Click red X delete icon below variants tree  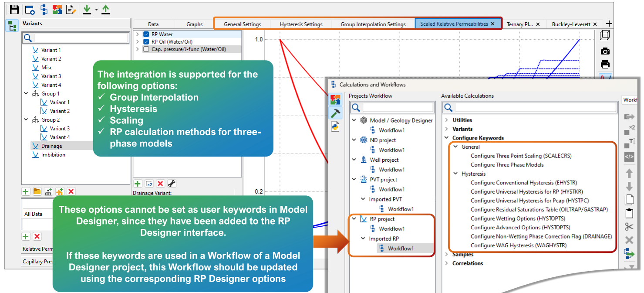(x=71, y=191)
